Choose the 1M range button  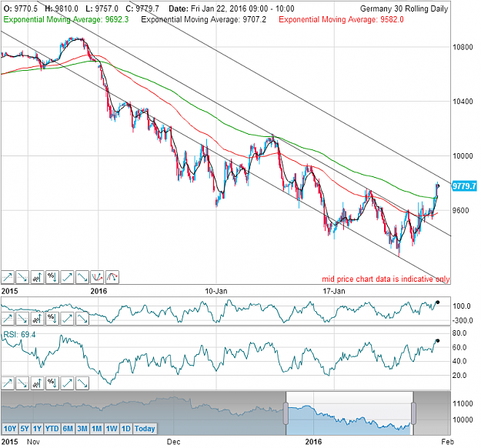coord(97,428)
